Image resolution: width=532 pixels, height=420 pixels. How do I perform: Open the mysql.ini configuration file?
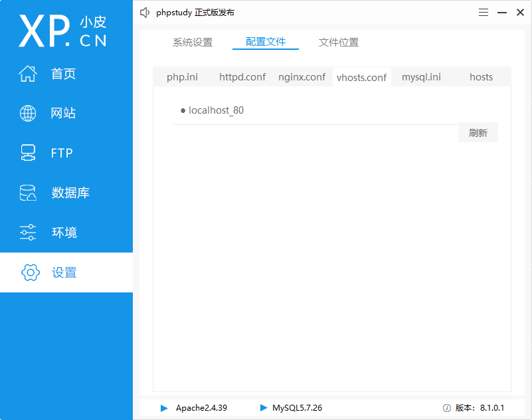click(x=421, y=76)
